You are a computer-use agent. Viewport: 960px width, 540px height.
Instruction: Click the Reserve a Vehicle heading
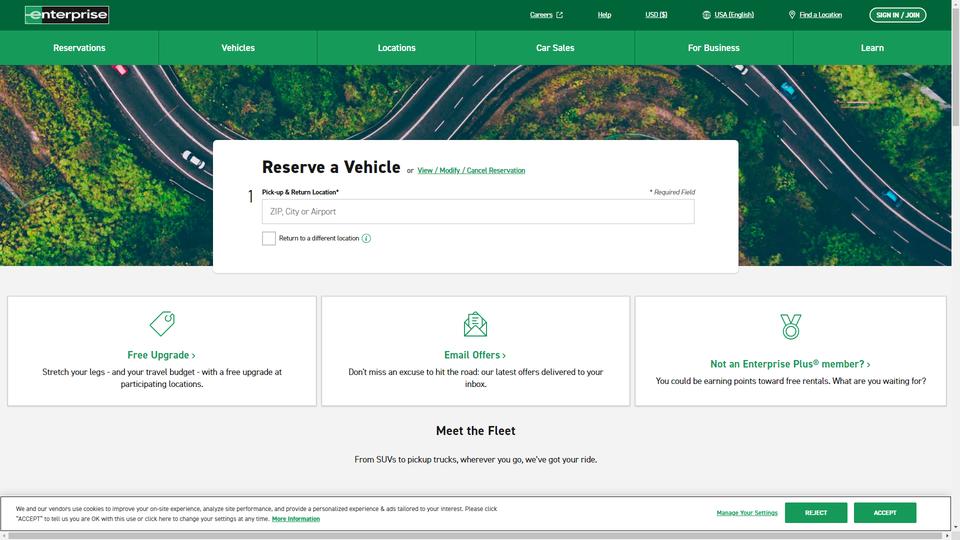[x=331, y=167]
